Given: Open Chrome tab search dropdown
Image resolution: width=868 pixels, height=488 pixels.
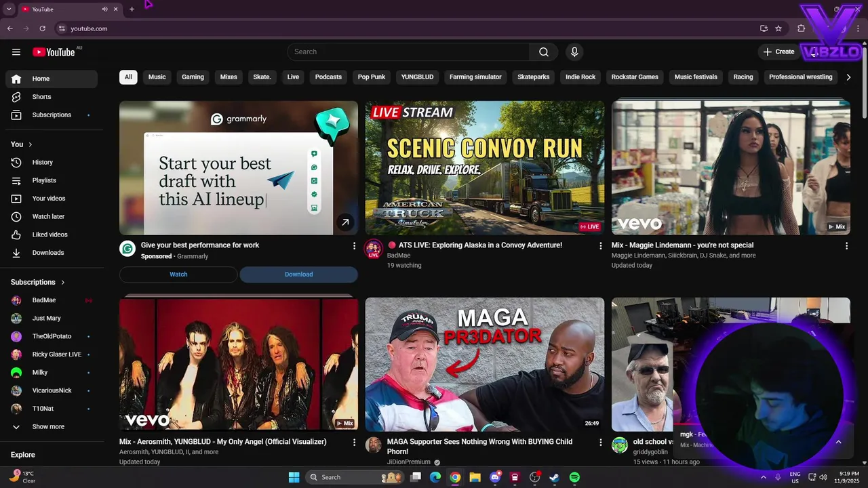Looking at the screenshot, I should 9,9.
